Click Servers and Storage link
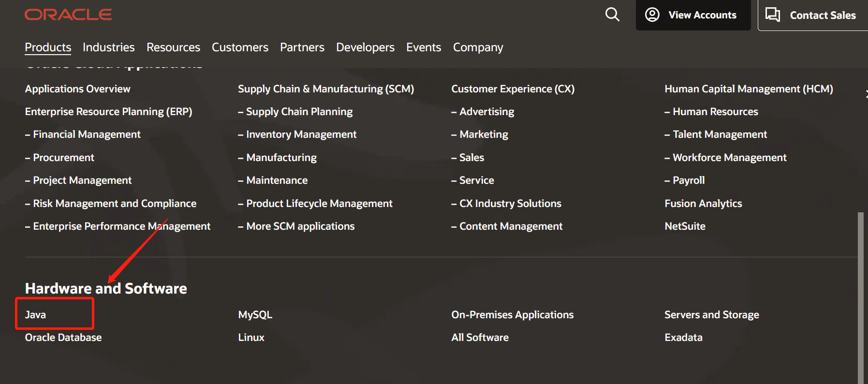The height and width of the screenshot is (384, 868). 711,315
